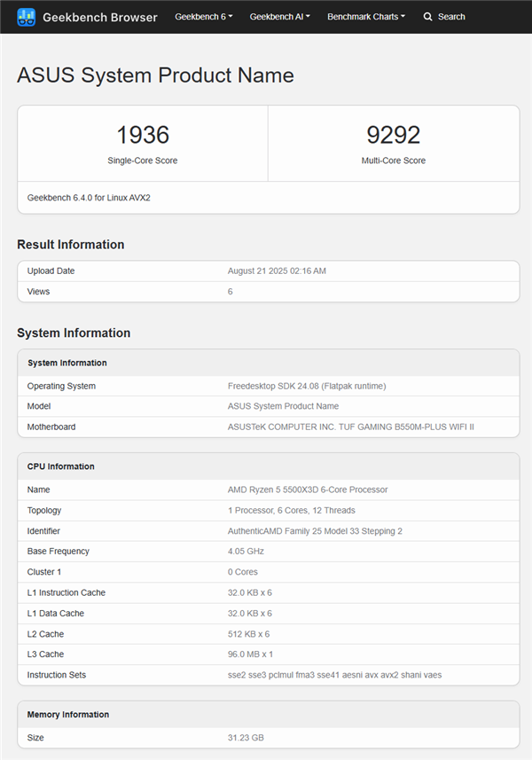Expand the Benchmark Charts dropdown
Screen dimensions: 532x760
click(364, 17)
